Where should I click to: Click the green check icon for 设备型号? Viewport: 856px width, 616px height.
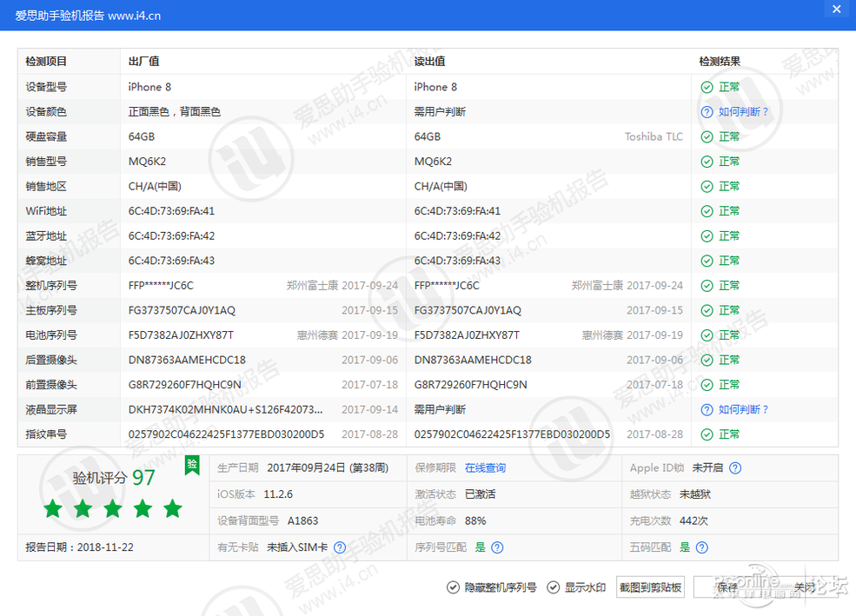707,87
